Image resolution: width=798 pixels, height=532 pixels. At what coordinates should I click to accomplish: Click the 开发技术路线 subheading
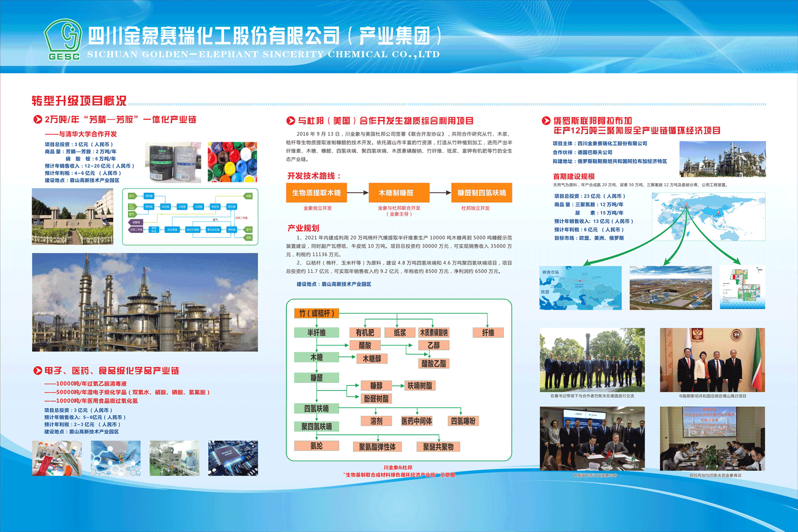click(x=314, y=175)
